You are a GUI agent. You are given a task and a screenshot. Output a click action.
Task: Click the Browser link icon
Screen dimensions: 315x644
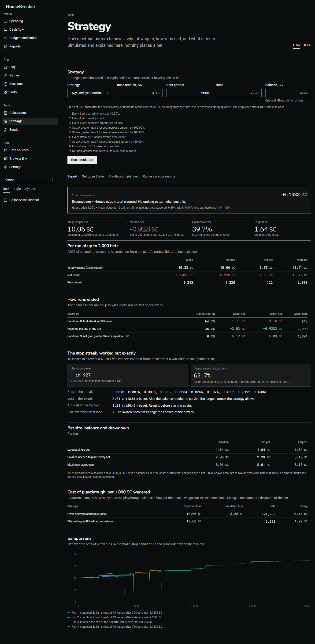6,159
